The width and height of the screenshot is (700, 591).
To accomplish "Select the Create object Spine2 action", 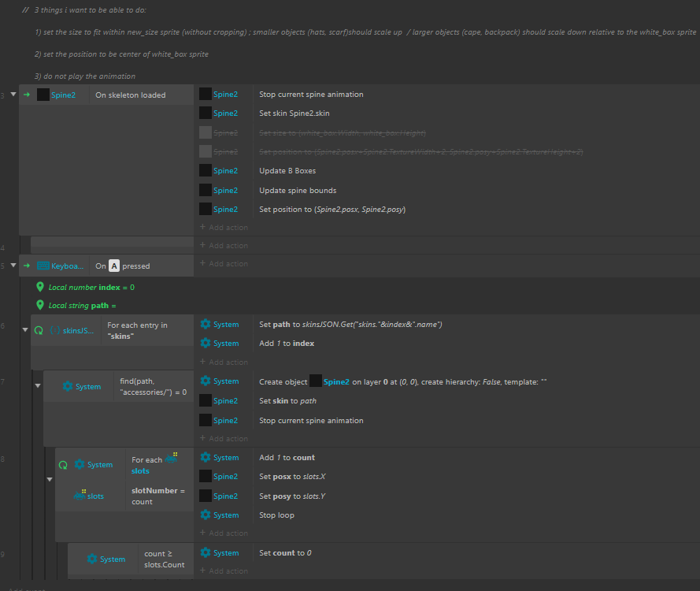I will [402, 381].
